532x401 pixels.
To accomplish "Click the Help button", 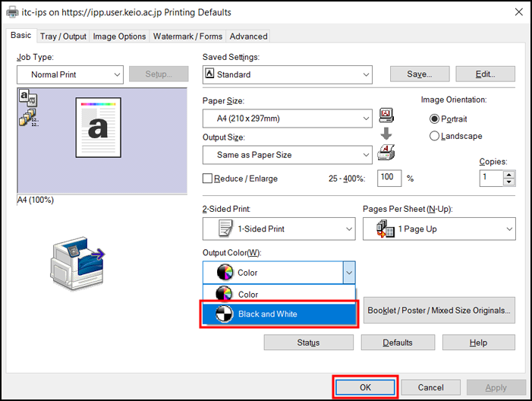I will (478, 343).
